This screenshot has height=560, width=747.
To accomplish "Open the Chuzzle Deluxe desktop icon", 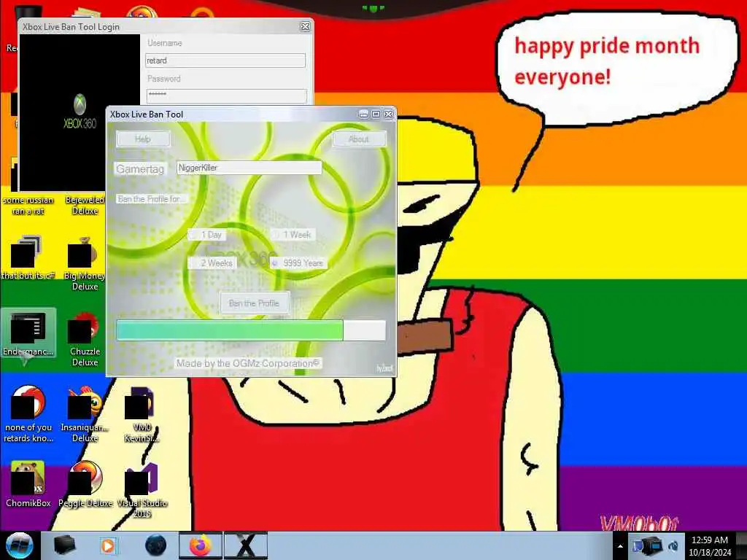I will pyautogui.click(x=85, y=339).
